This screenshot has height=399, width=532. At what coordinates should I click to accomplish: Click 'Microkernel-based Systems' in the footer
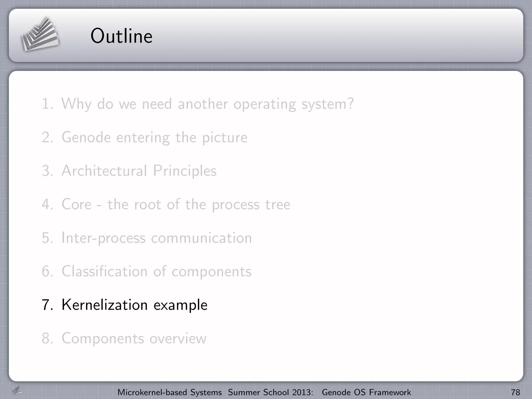point(170,392)
